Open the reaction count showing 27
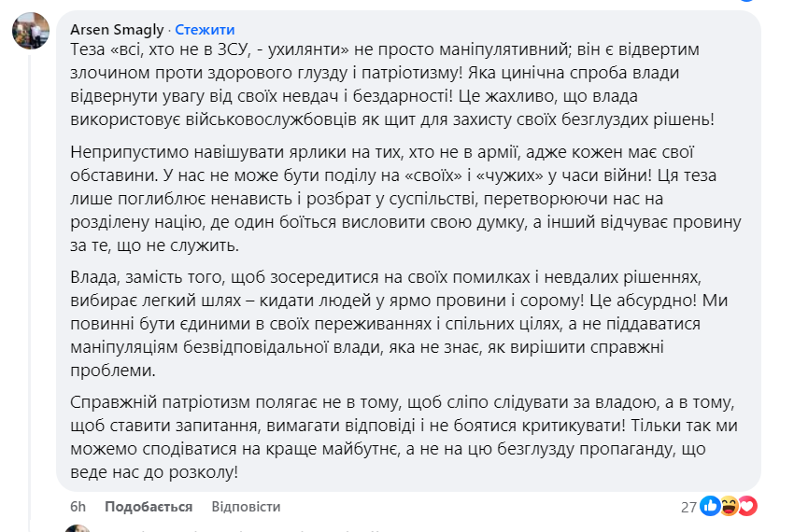The height and width of the screenshot is (532, 794). click(688, 507)
